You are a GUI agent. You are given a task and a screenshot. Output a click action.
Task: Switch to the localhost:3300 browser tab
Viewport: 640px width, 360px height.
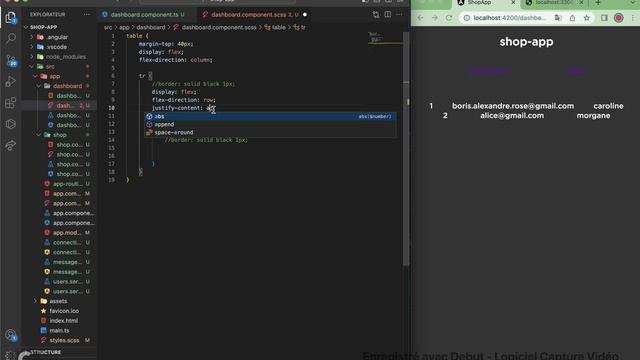click(554, 3)
